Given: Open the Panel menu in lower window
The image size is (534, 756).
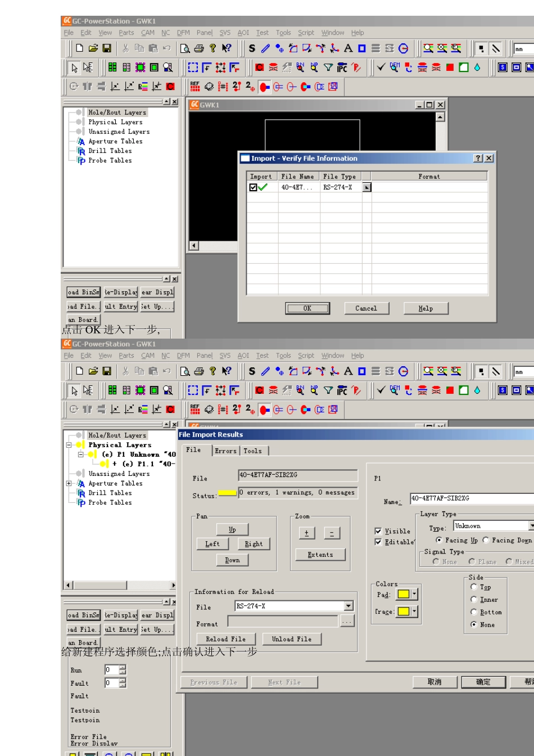Looking at the screenshot, I should (x=205, y=355).
